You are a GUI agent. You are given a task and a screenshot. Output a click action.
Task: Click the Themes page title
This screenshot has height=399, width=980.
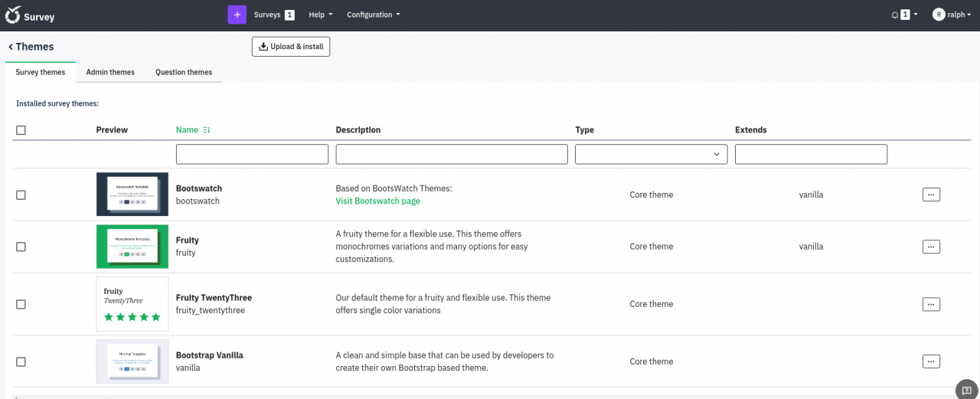(35, 47)
